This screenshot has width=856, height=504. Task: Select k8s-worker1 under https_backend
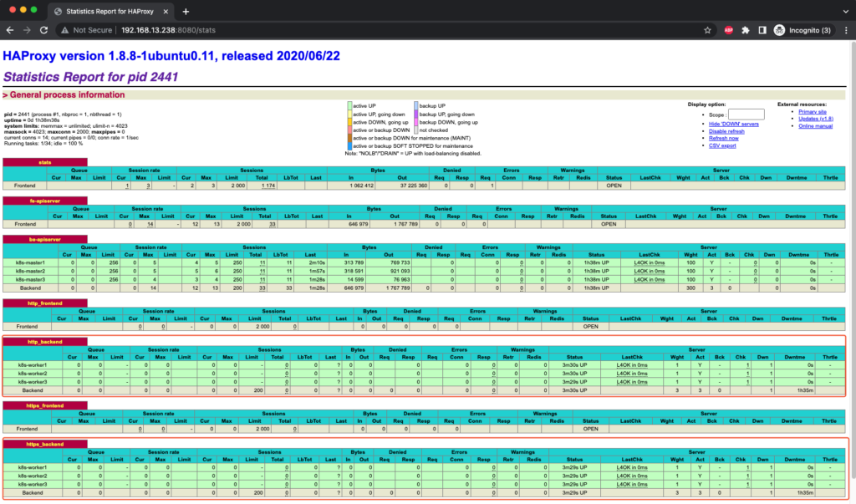click(x=33, y=467)
